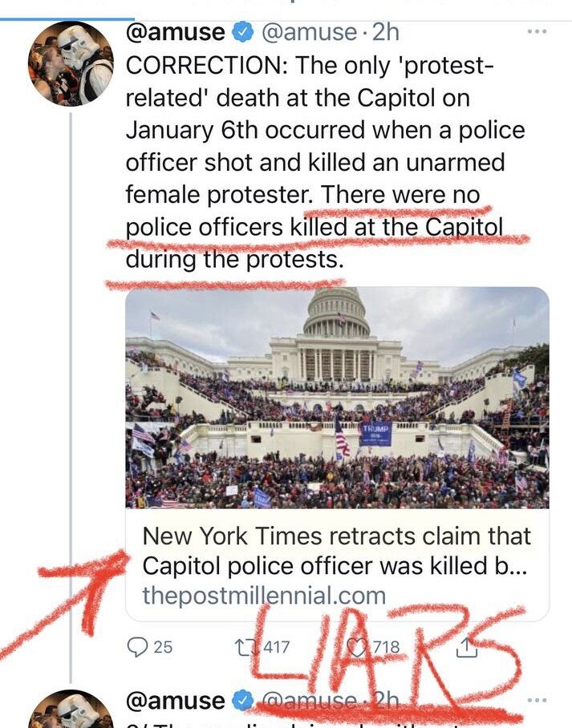Image resolution: width=572 pixels, height=728 pixels.
Task: Click the verified badge beside first @amuse
Action: pos(242,32)
